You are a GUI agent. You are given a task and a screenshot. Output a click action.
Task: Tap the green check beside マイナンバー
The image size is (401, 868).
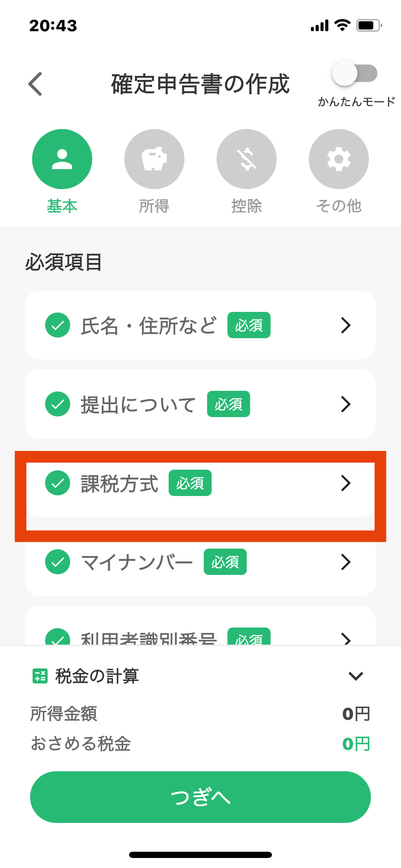[x=58, y=562]
